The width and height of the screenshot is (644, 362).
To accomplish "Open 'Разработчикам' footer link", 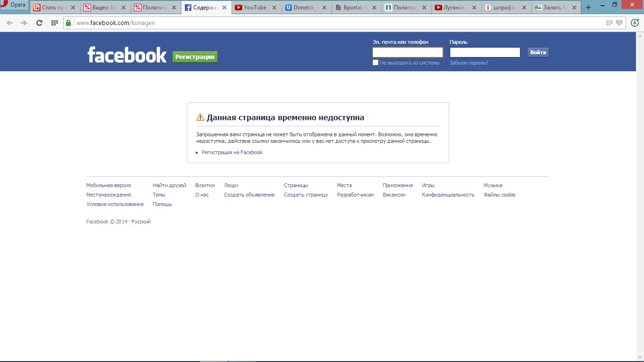I will click(x=355, y=195).
